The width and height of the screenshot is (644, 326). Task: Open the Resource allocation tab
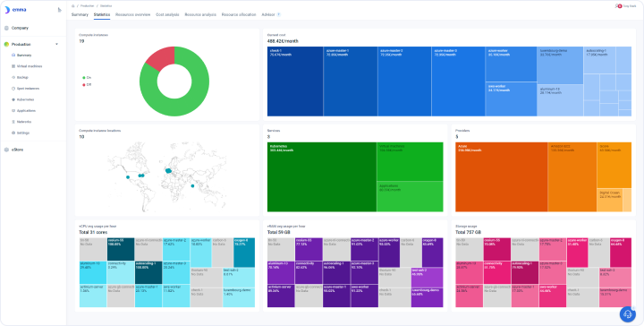239,14
